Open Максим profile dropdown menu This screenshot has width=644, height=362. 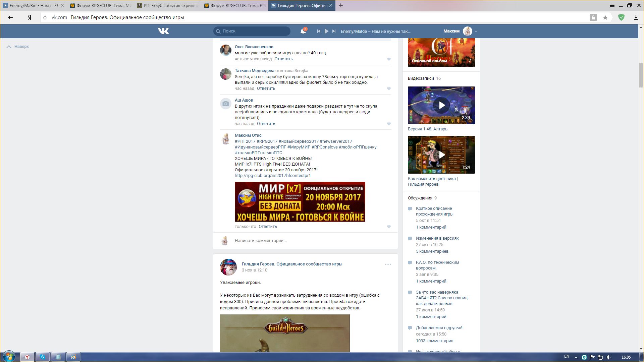pos(476,31)
